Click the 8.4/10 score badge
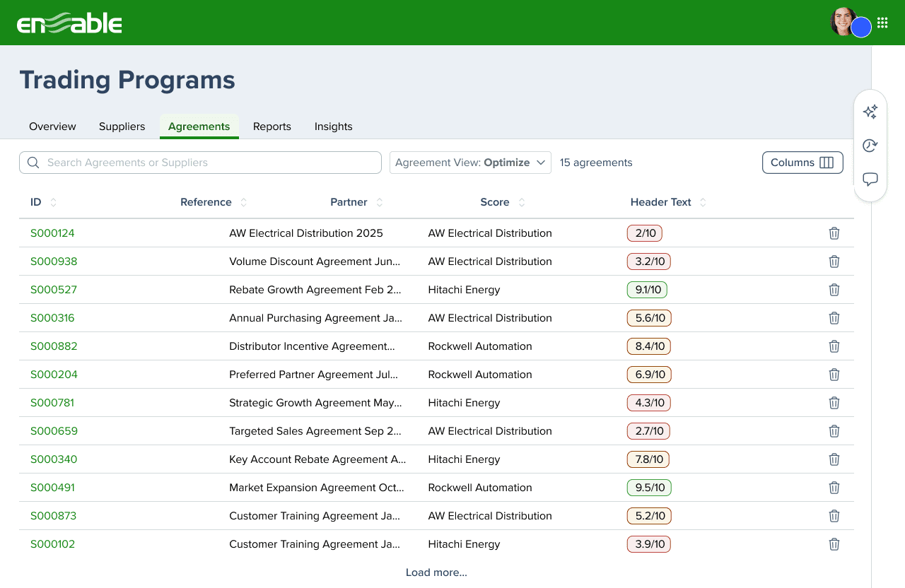905x588 pixels. pyautogui.click(x=649, y=346)
